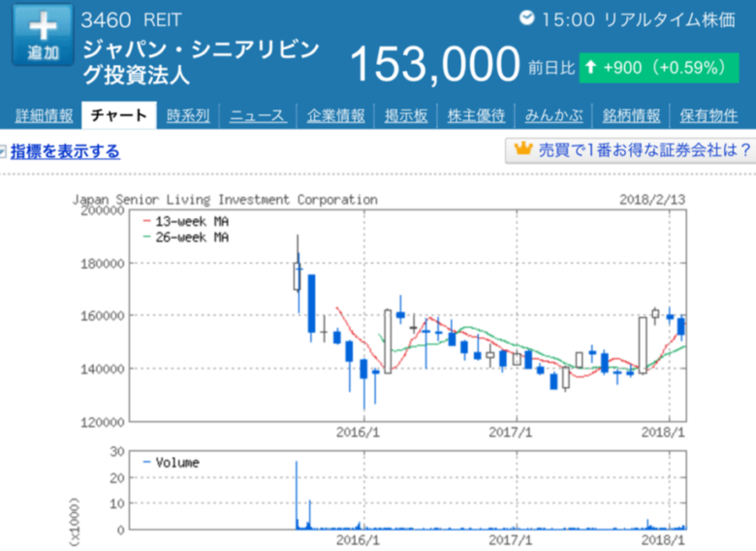Click the chart date 2018/2/13
The width and height of the screenshot is (756, 551).
click(652, 199)
